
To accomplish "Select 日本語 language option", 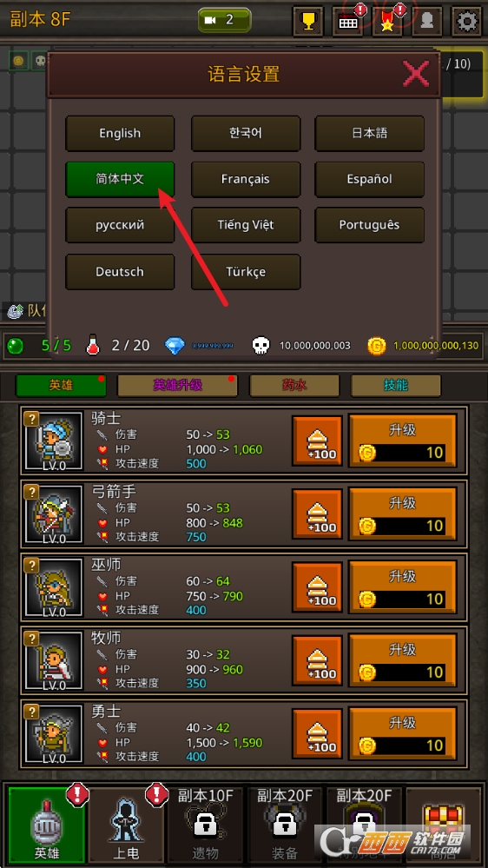I will (370, 134).
